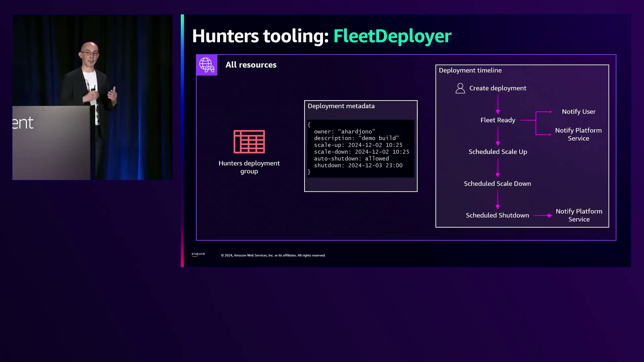644x362 pixels.
Task: Click the speaker video thumbnail
Action: (93, 97)
